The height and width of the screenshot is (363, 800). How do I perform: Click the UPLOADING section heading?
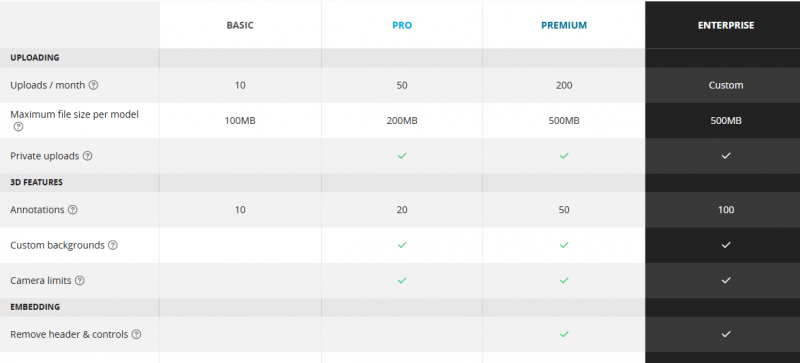coord(35,58)
